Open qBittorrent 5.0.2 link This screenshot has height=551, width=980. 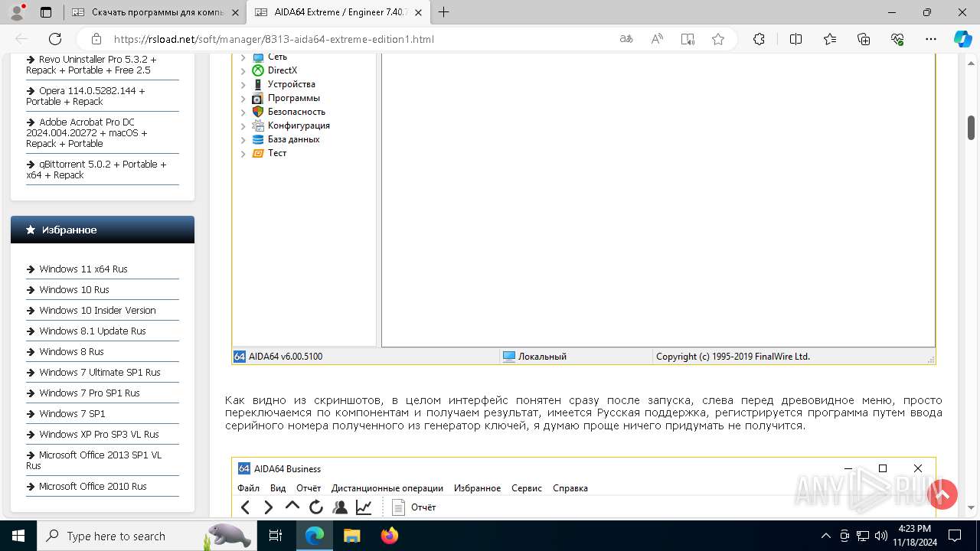point(97,170)
